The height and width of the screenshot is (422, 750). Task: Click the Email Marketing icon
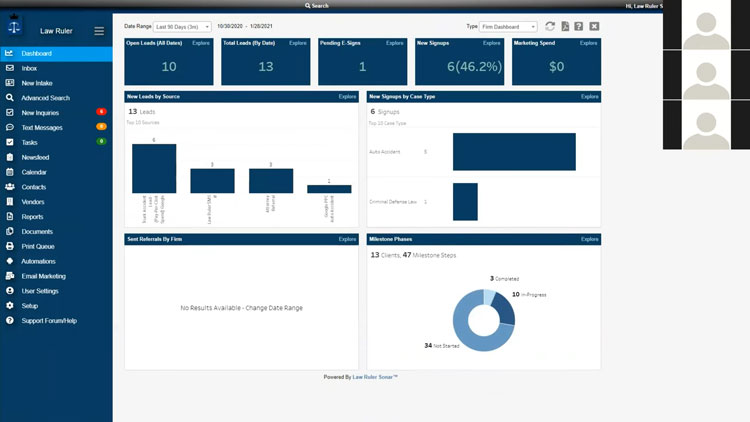tap(10, 276)
